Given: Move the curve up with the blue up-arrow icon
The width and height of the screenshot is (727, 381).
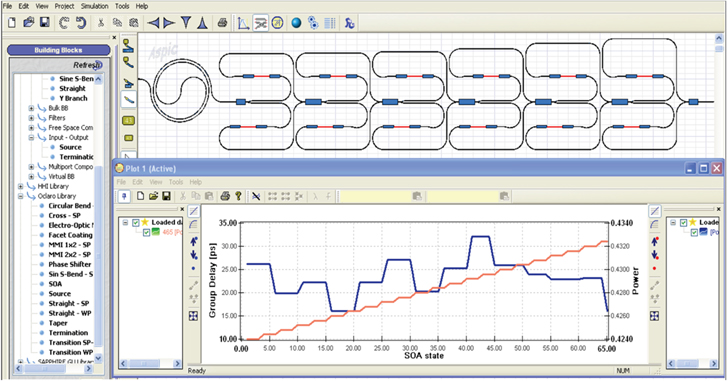Looking at the screenshot, I should (194, 241).
